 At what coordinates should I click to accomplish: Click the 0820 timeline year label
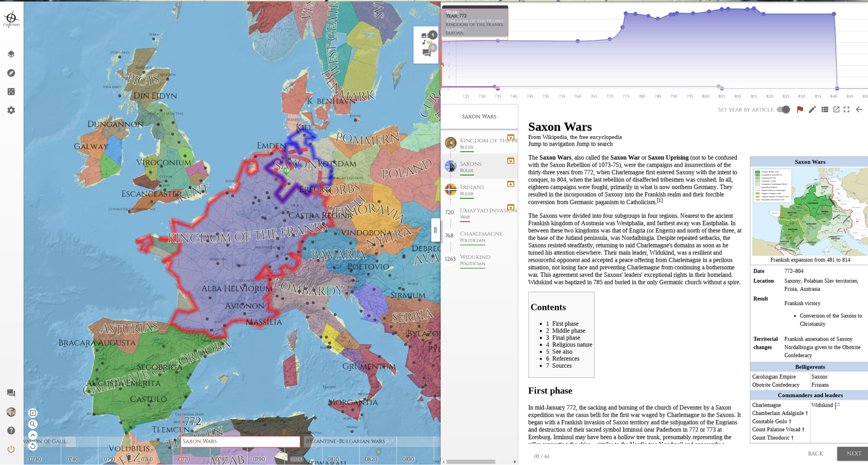coord(371,459)
